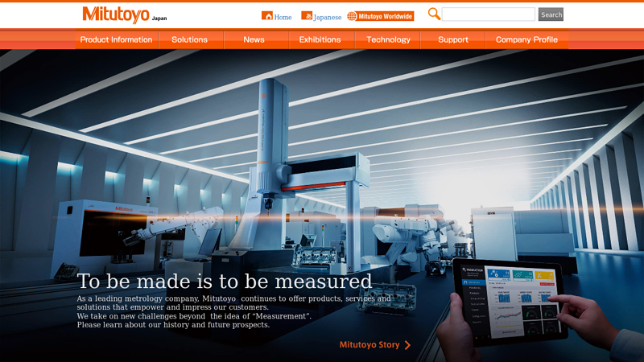Screen dimensions: 644x362
Task: Switch to the Japanese site link
Action: [x=328, y=17]
